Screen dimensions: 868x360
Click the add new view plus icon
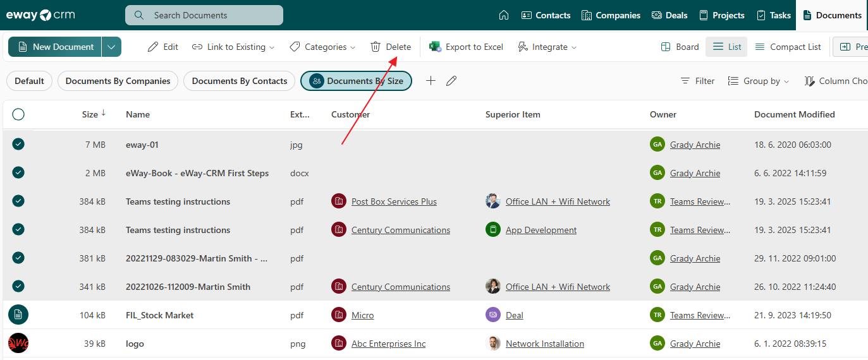click(x=431, y=81)
